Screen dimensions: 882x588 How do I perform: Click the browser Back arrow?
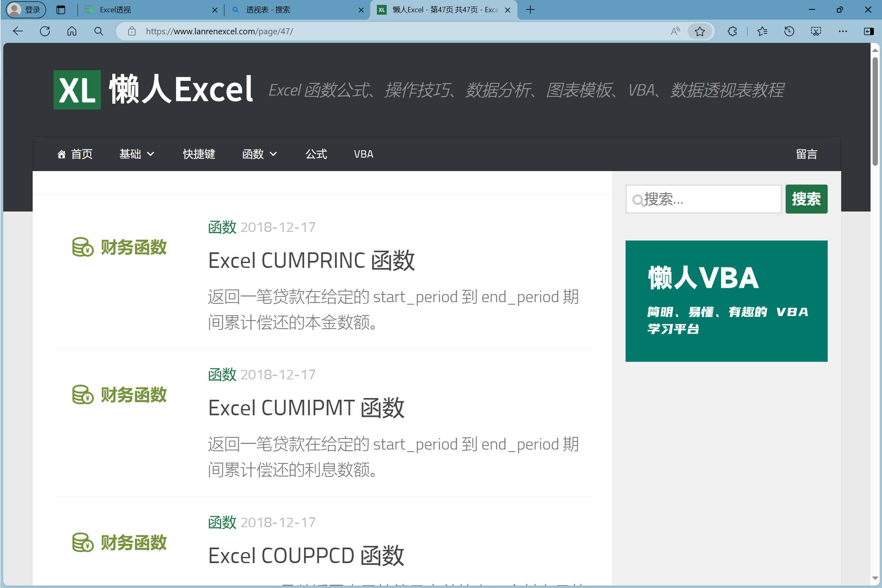(18, 31)
